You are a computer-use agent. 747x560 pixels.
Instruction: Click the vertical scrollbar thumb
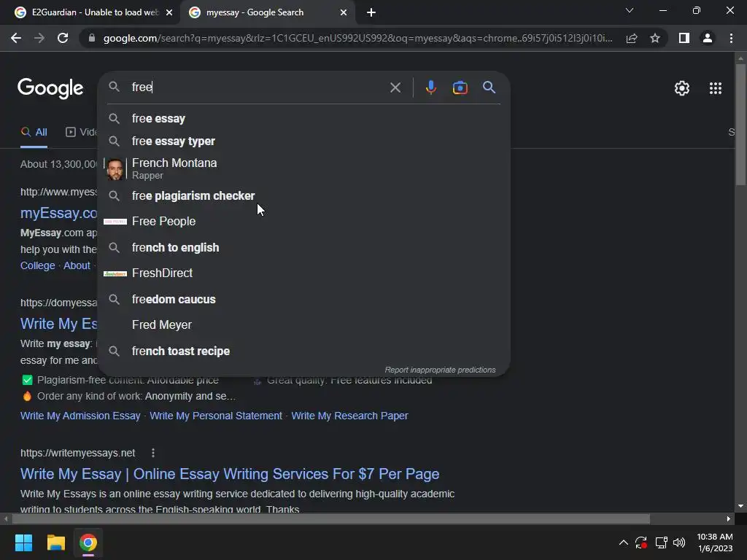click(740, 124)
